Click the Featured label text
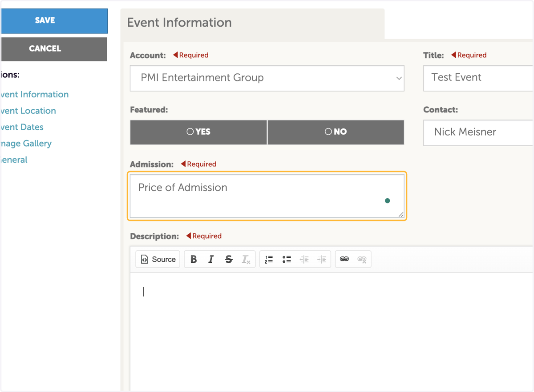Screen dimensions: 534x392 click(x=149, y=109)
